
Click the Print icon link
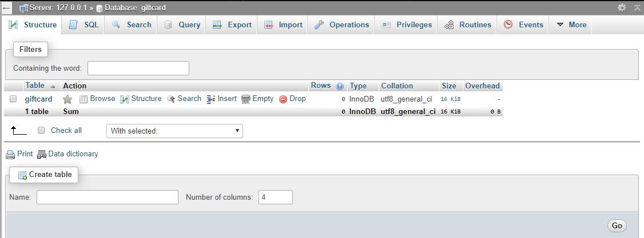point(19,154)
